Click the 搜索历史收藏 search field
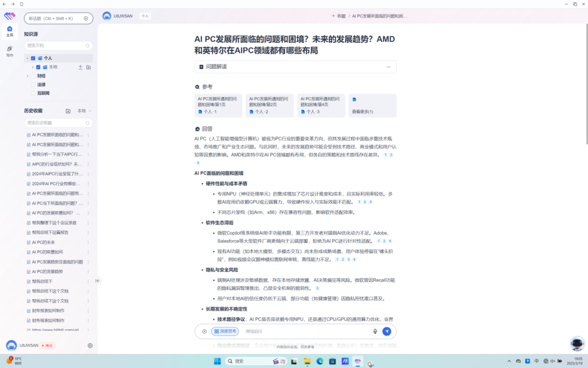 pyautogui.click(x=58, y=123)
